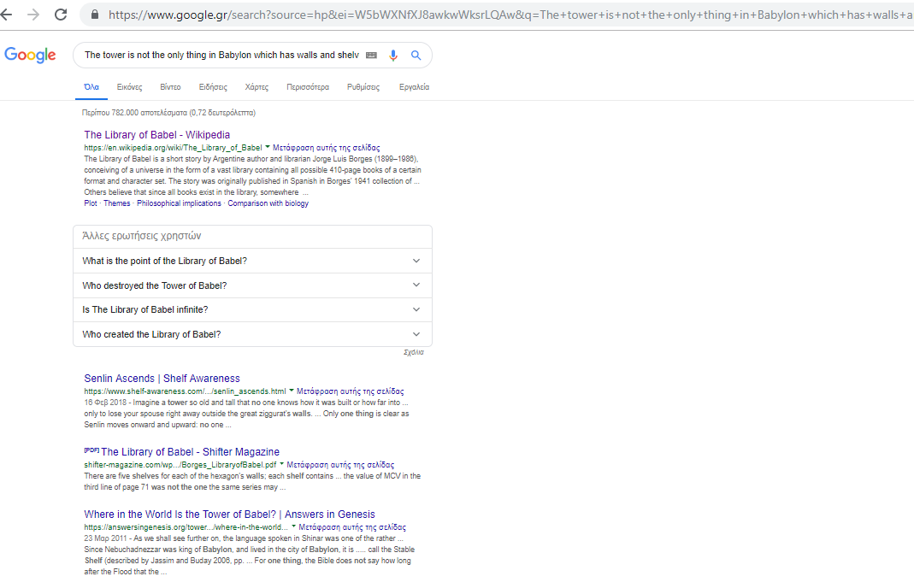The image size is (914, 588).
Task: Reload the page with the refresh icon
Action: [61, 15]
